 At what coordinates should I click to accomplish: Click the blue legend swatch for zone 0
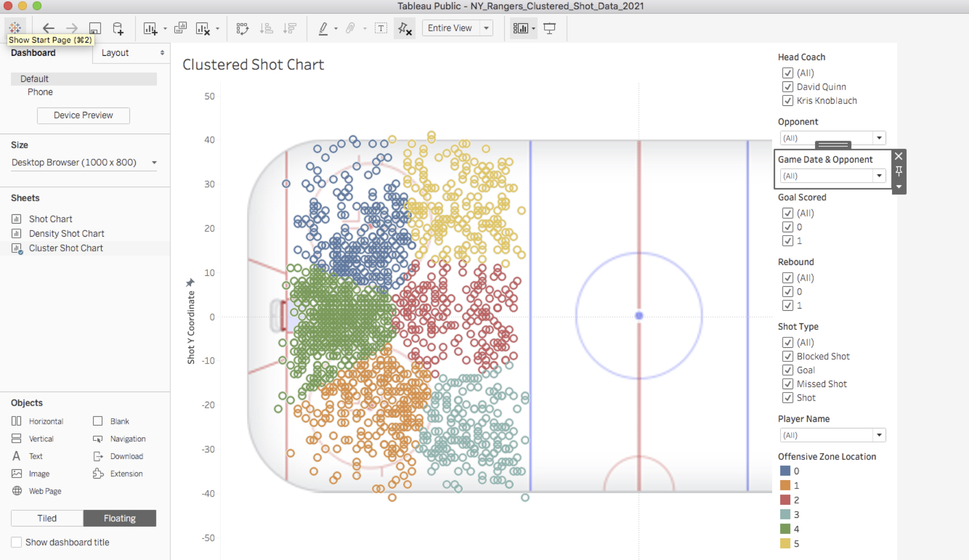[785, 471]
